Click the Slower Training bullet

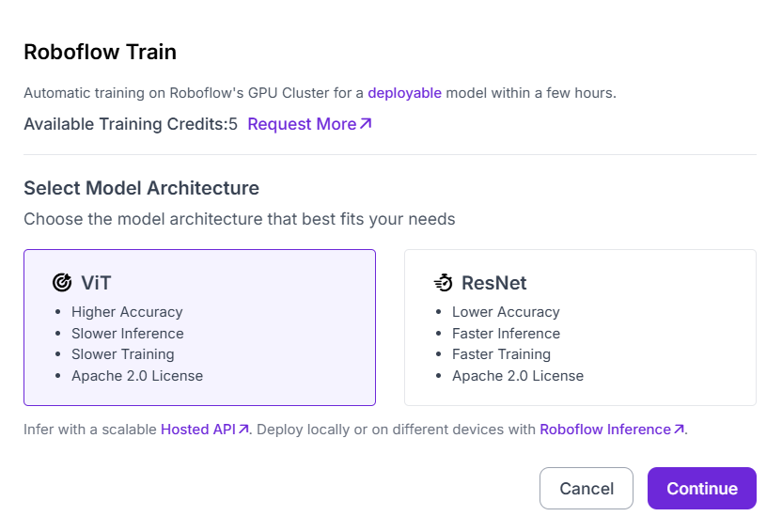pos(123,354)
